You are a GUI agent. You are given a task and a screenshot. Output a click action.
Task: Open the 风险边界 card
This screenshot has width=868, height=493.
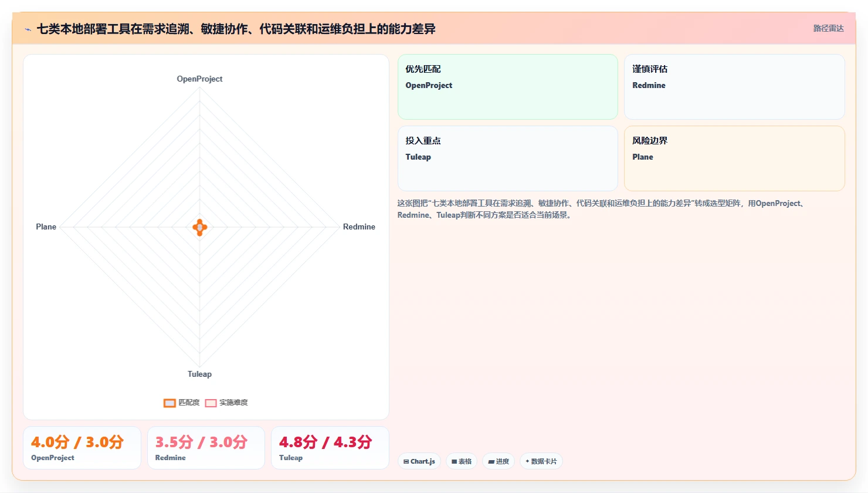tap(734, 158)
